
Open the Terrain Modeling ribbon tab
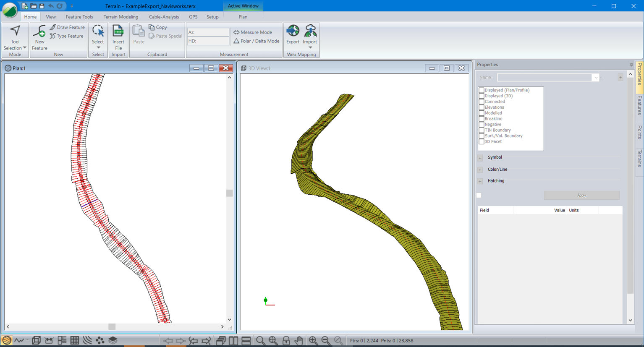pos(121,17)
